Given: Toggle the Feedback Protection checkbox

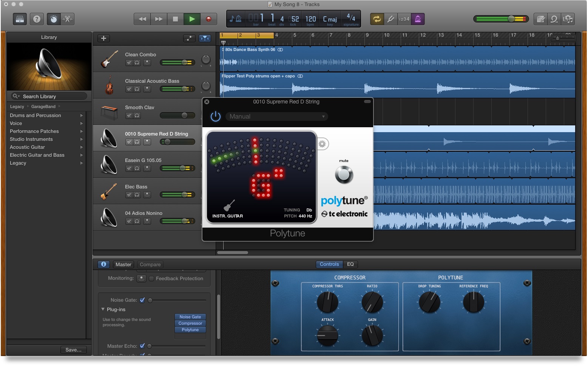Looking at the screenshot, I should point(151,279).
